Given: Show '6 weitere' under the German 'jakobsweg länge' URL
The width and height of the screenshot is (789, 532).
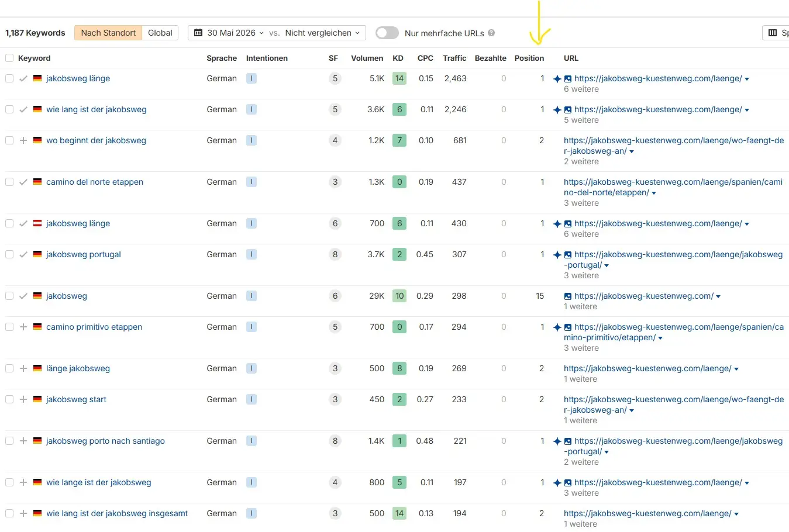Looking at the screenshot, I should pyautogui.click(x=581, y=89).
